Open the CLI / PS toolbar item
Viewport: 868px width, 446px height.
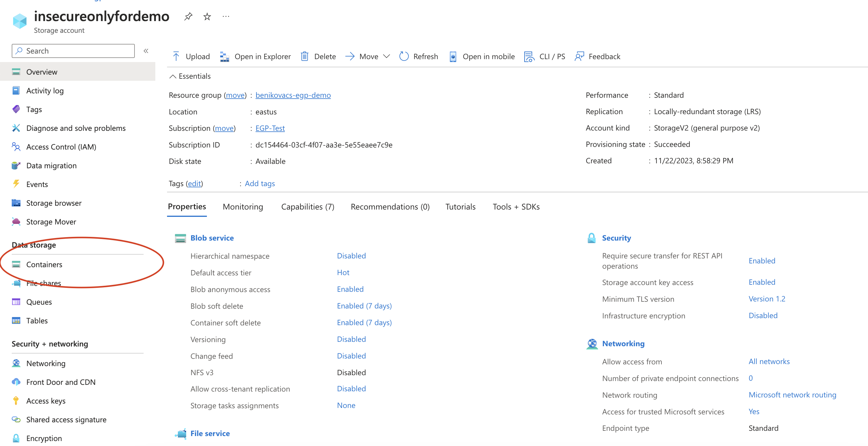pyautogui.click(x=544, y=56)
